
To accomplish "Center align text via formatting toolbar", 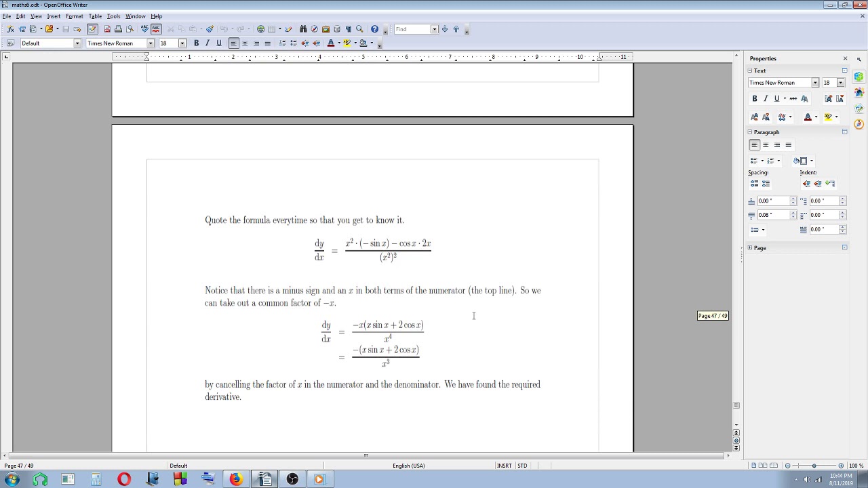I will pyautogui.click(x=245, y=43).
